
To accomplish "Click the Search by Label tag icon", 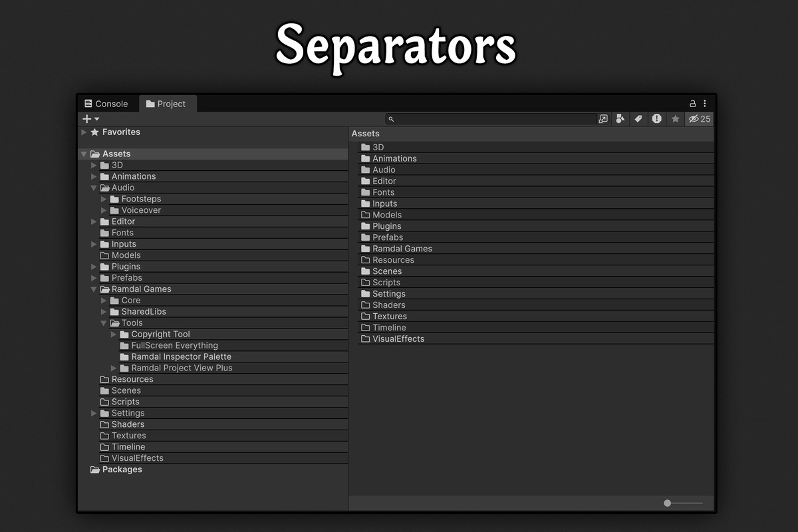I will (x=639, y=118).
